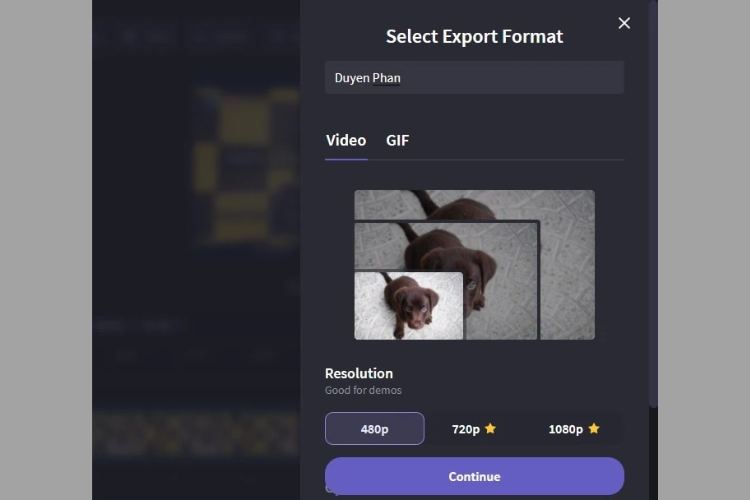Screen dimensions: 750x500
Task: Close the Select Export Format dialog
Action: (x=624, y=23)
